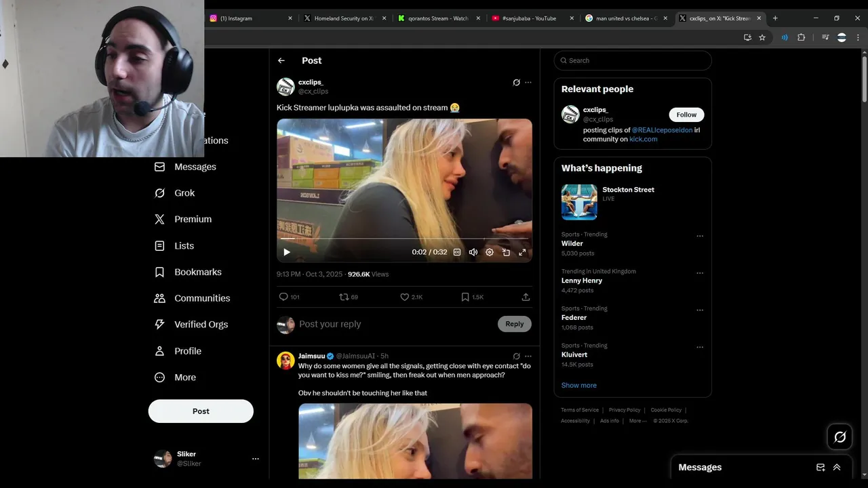
Task: Open the Privacy Policy link
Action: [625, 410]
